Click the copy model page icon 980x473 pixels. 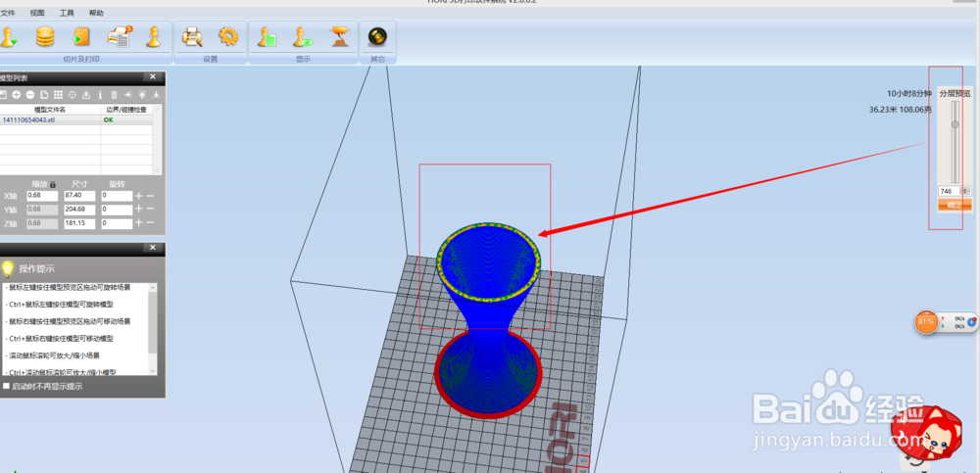pos(44,95)
